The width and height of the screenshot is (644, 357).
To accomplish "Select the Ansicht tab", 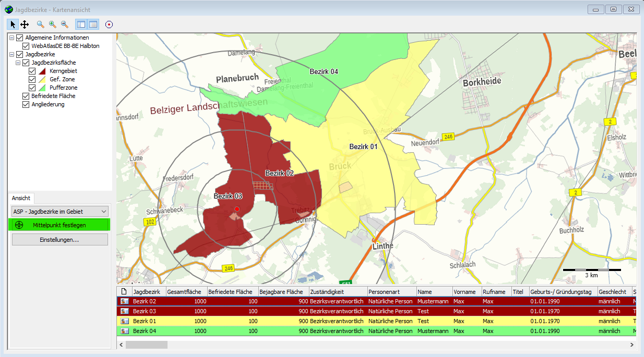I will [21, 199].
